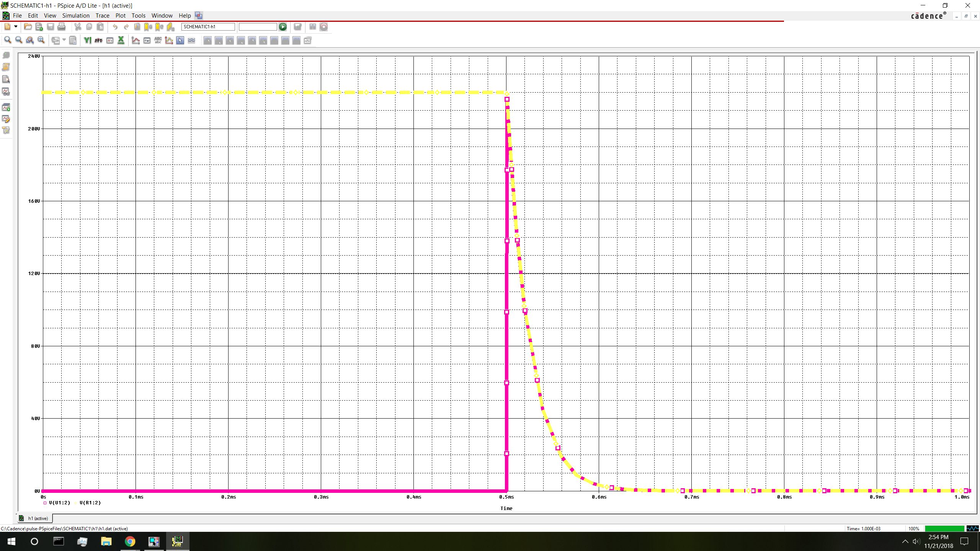Print the plot with the printer icon

point(62,27)
